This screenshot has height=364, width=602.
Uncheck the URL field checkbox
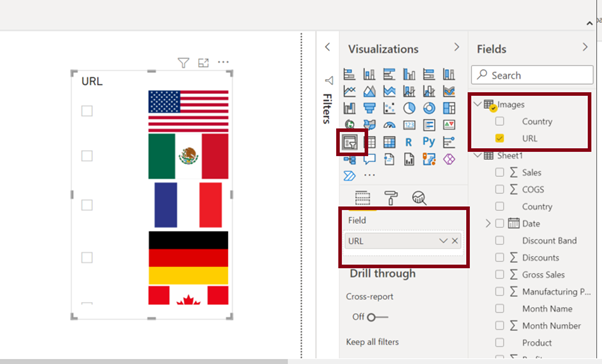499,138
